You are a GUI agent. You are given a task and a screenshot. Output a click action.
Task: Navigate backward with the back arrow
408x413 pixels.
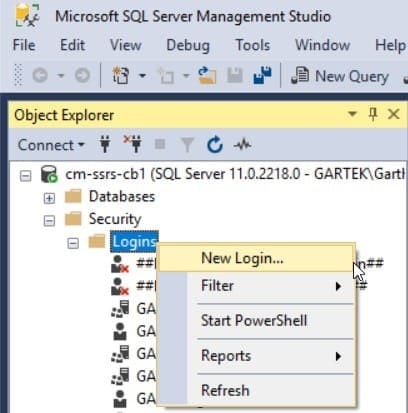[x=40, y=76]
